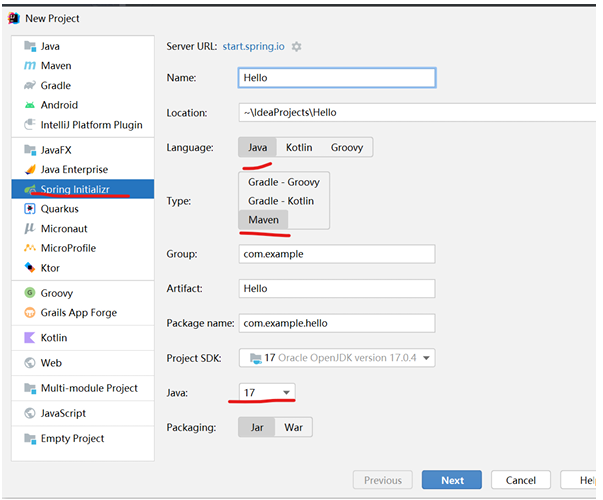Click the disabled Previous button
This screenshot has width=603, height=500.
[383, 480]
